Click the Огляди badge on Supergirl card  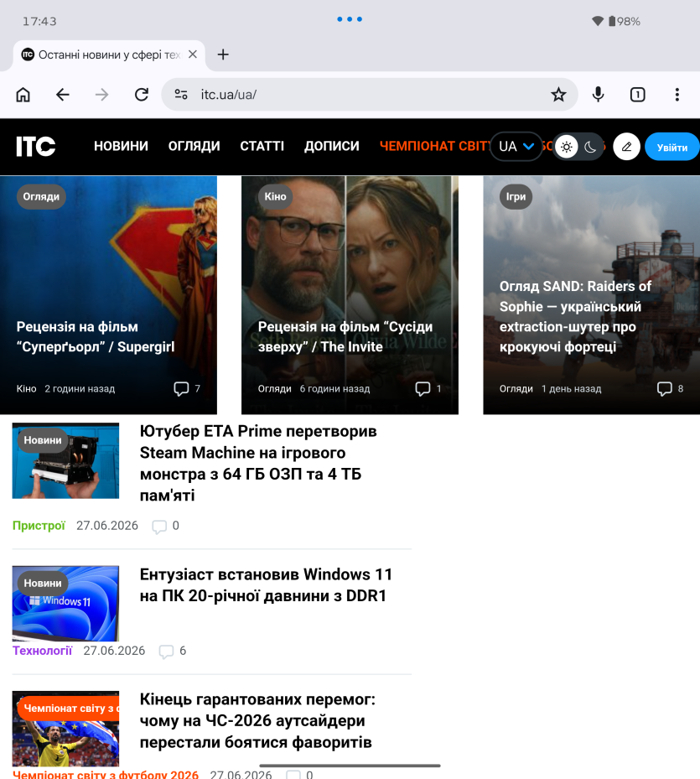click(x=41, y=197)
